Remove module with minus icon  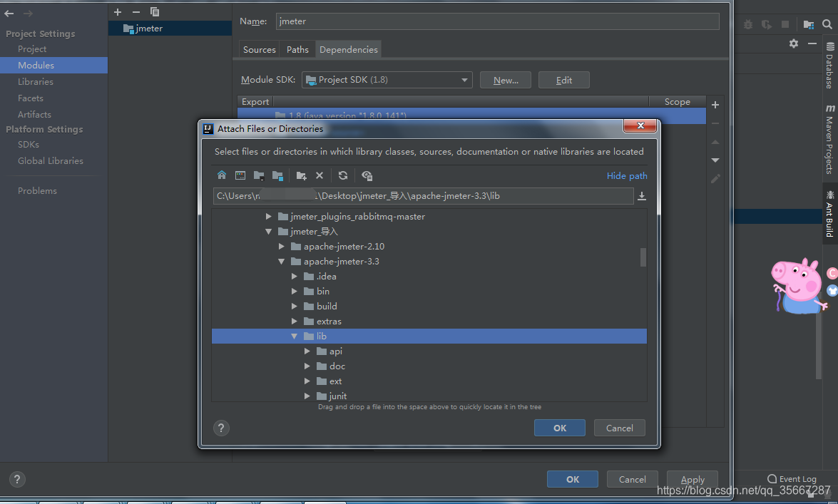pos(136,11)
